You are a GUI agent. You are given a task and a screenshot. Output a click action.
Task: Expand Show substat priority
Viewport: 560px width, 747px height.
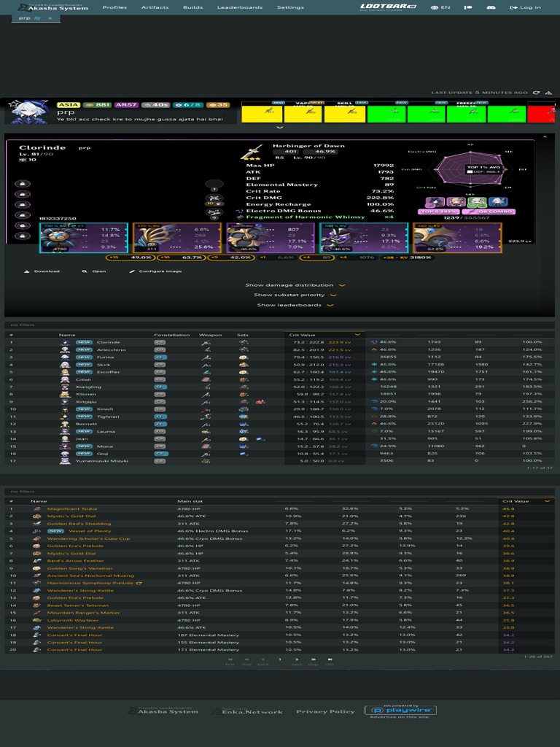[295, 295]
